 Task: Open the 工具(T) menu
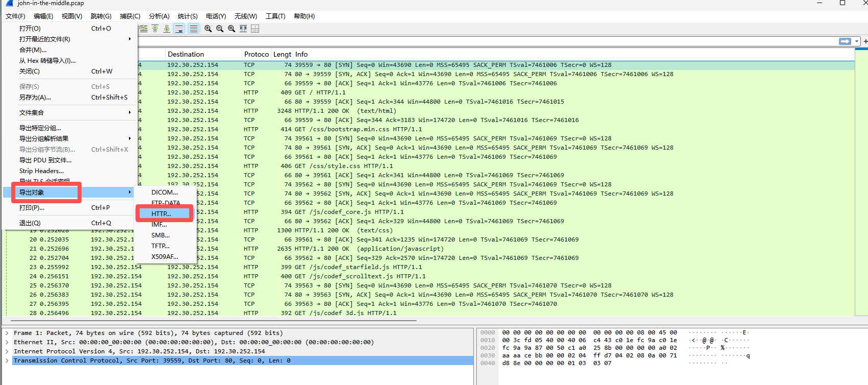(x=275, y=16)
